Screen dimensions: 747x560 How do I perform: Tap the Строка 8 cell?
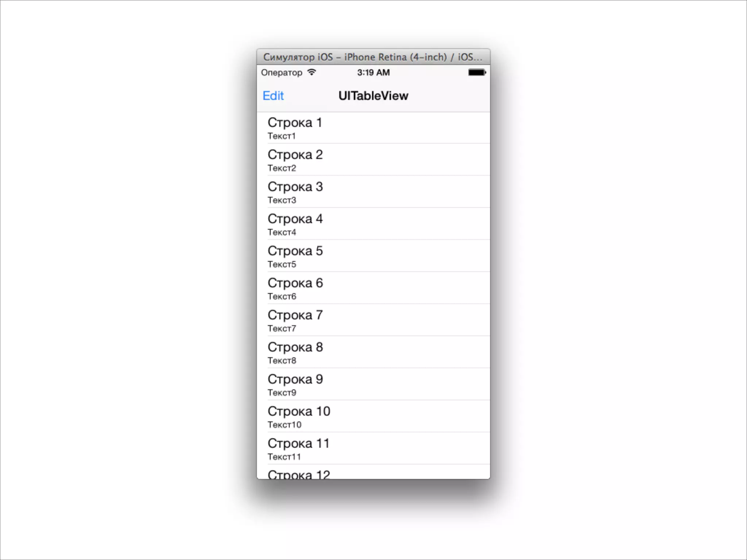373,352
